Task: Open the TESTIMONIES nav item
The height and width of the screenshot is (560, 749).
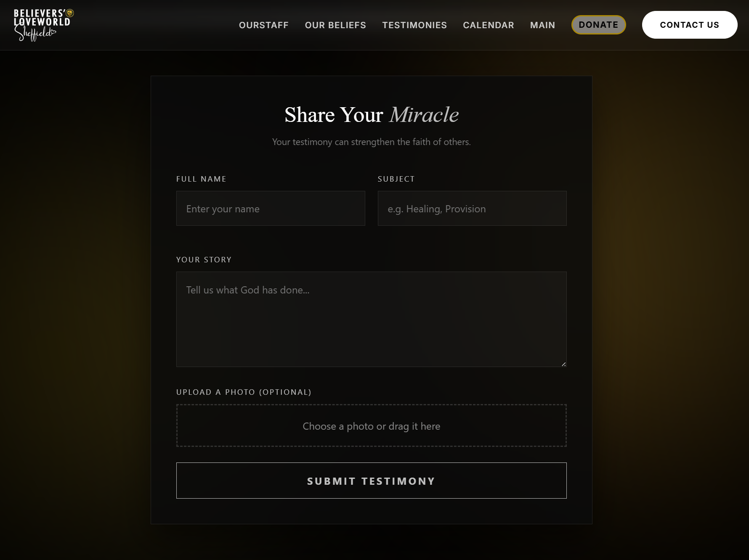Action: pos(414,25)
